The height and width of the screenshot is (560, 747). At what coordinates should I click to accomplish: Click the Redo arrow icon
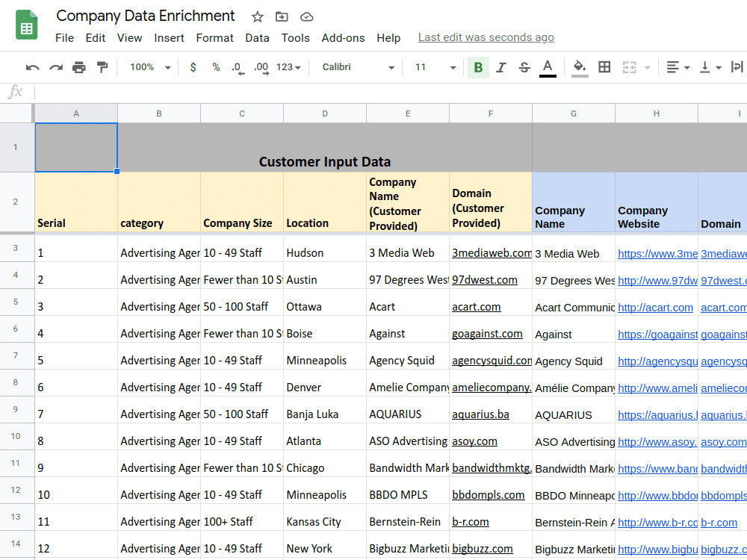coord(56,68)
